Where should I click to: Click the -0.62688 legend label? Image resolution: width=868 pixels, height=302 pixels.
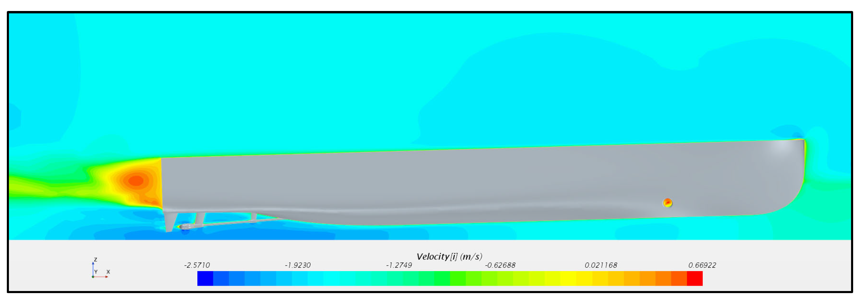500,265
